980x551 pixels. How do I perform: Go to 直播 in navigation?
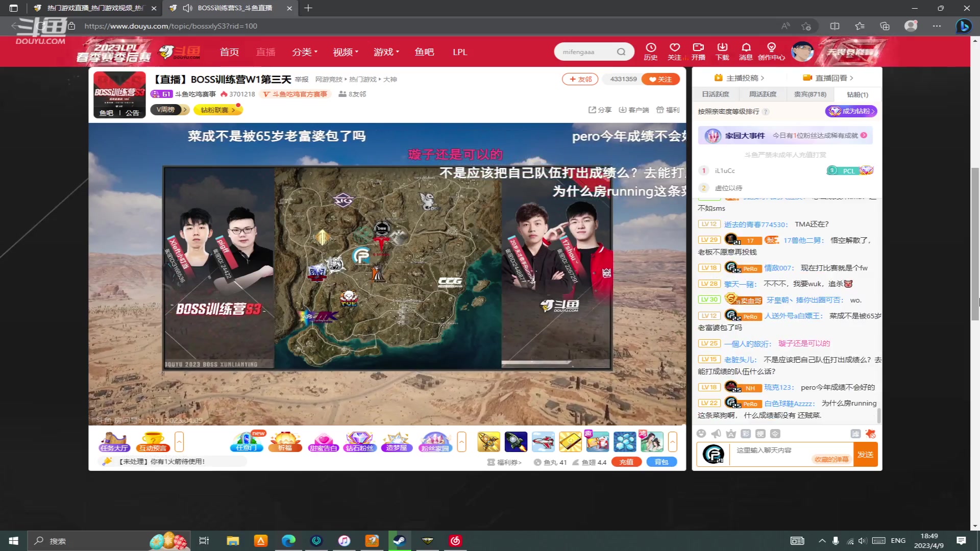(x=265, y=52)
